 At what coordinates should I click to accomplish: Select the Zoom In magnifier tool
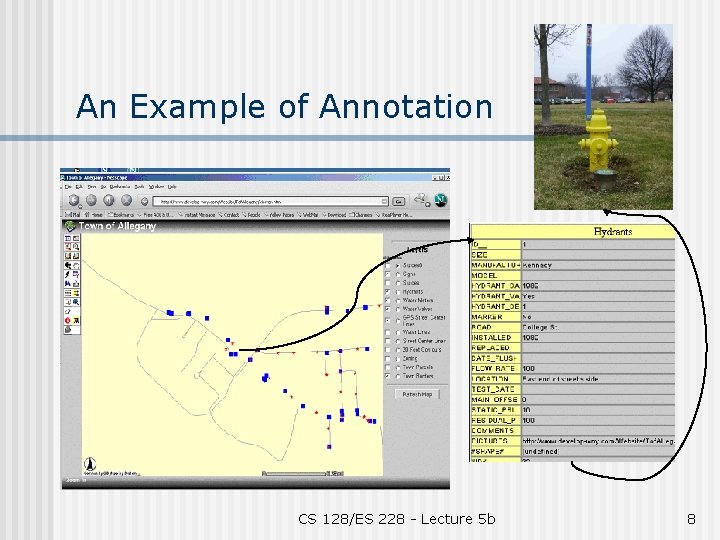click(x=68, y=247)
